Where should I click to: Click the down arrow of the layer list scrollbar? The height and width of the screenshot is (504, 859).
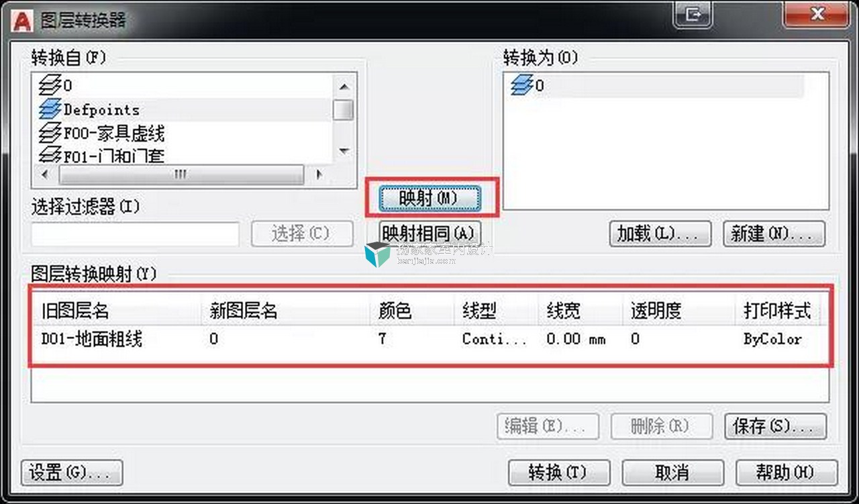tap(344, 152)
